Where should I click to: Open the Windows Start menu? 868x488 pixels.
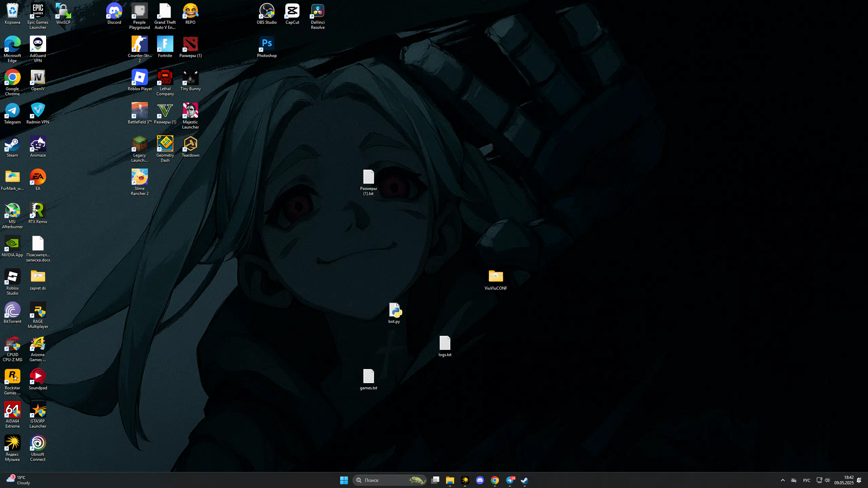[344, 480]
